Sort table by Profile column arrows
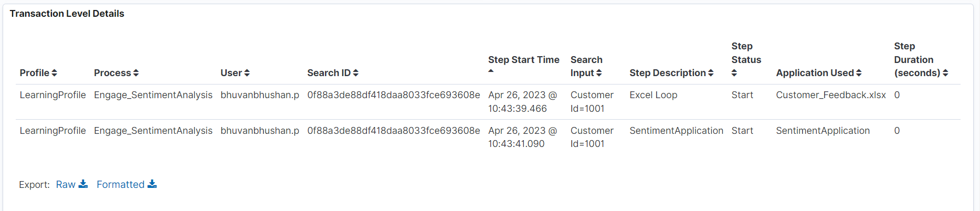 tap(54, 73)
